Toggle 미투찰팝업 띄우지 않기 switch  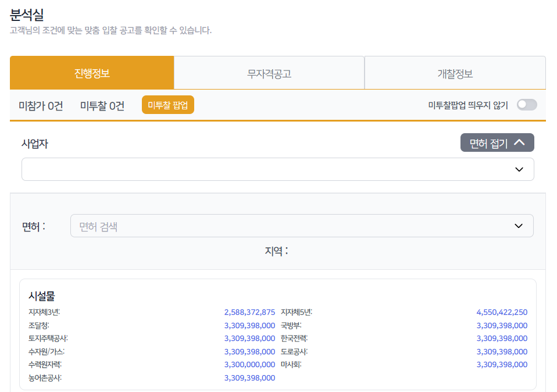(x=527, y=105)
